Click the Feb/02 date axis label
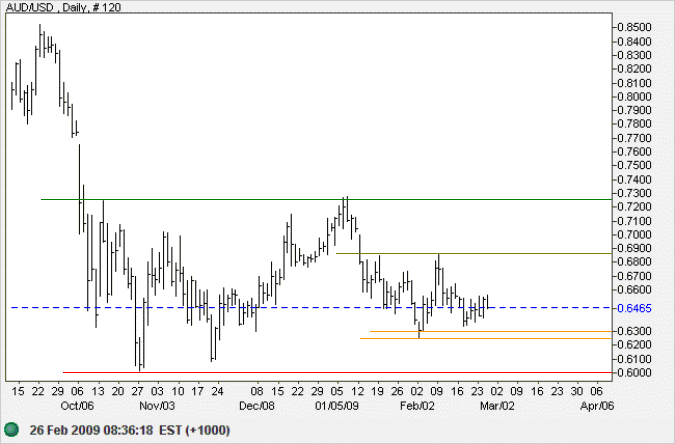The image size is (675, 444). pos(417,406)
